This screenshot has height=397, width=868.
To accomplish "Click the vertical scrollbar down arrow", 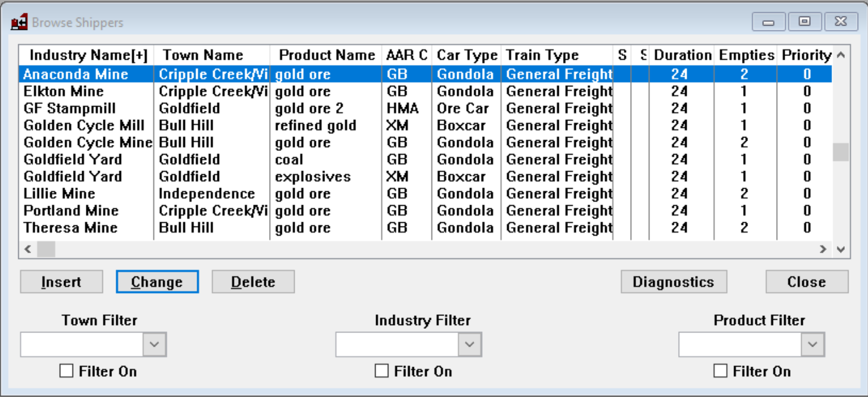I will pos(841,249).
